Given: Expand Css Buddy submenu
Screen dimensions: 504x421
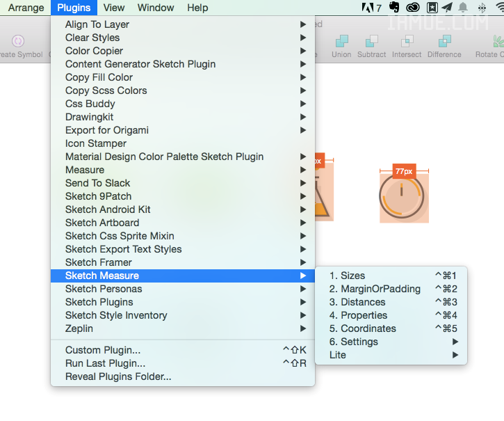Looking at the screenshot, I should coord(183,104).
